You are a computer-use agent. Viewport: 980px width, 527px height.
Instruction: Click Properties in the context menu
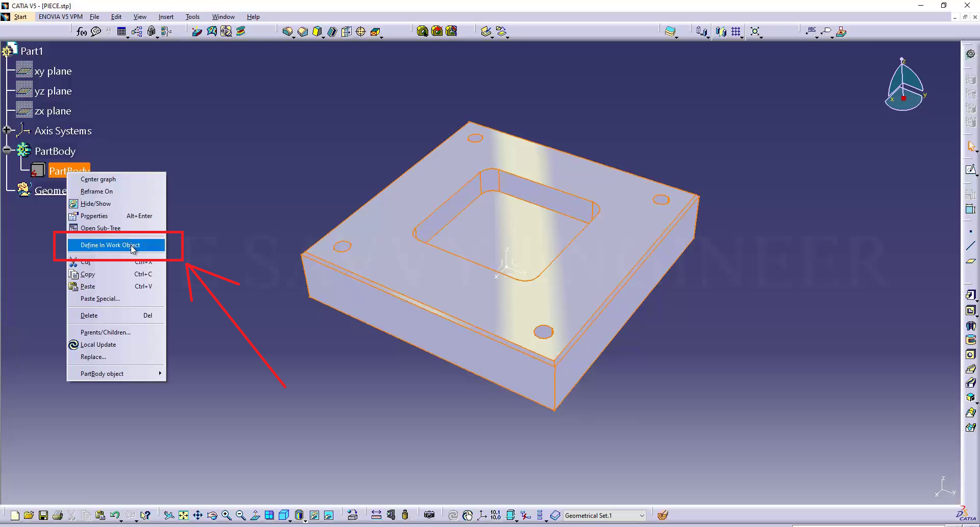click(x=94, y=216)
